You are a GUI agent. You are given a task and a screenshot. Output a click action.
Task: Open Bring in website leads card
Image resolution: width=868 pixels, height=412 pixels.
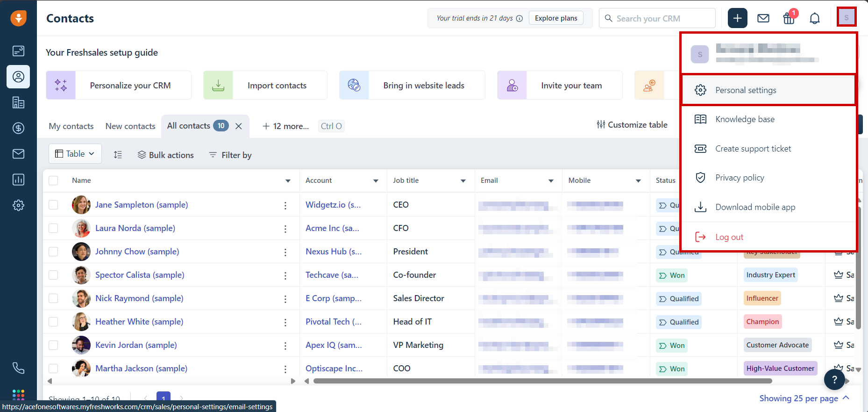click(412, 85)
